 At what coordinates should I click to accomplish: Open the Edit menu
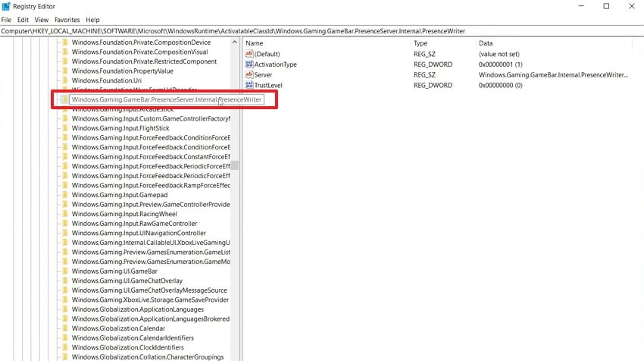point(23,20)
